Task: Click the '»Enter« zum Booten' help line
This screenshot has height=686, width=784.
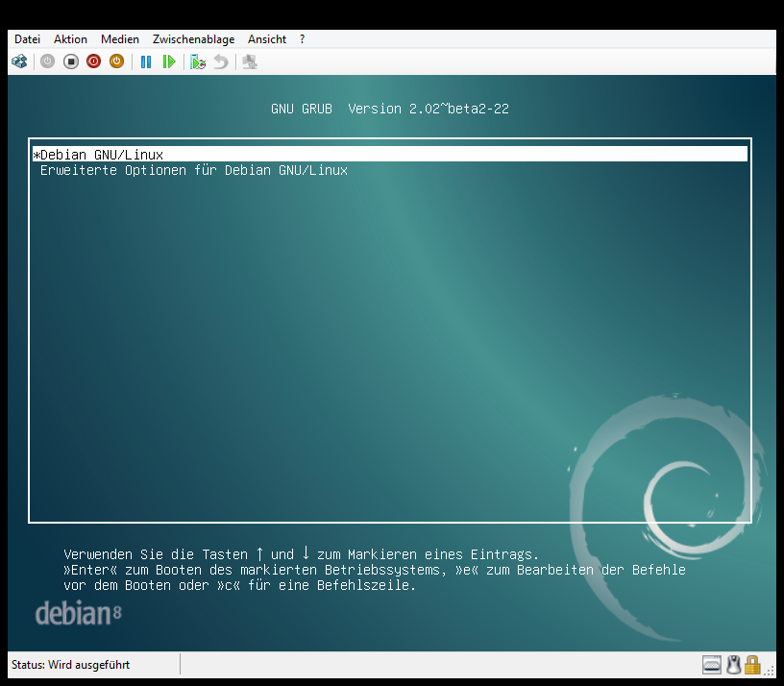Action: (x=375, y=570)
